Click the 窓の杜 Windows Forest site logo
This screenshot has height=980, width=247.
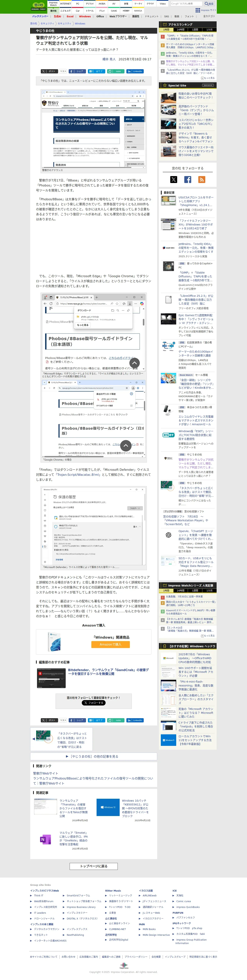pyautogui.click(x=38, y=7)
